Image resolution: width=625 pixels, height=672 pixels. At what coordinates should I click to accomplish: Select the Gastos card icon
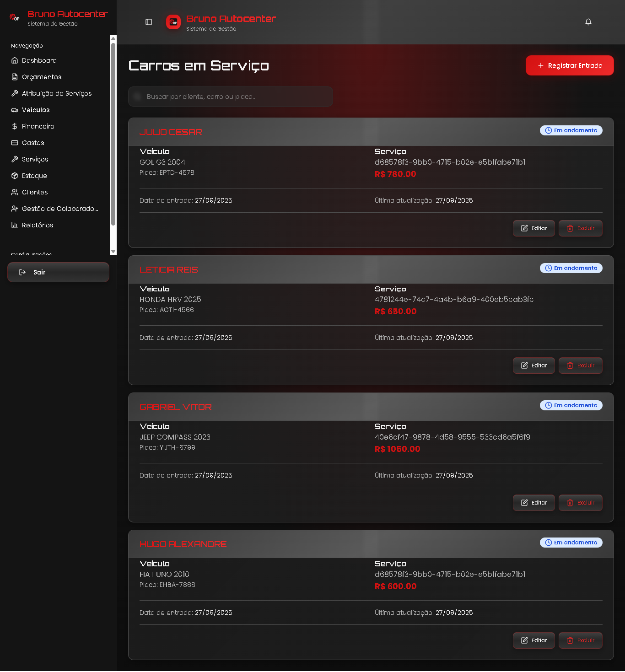(15, 143)
